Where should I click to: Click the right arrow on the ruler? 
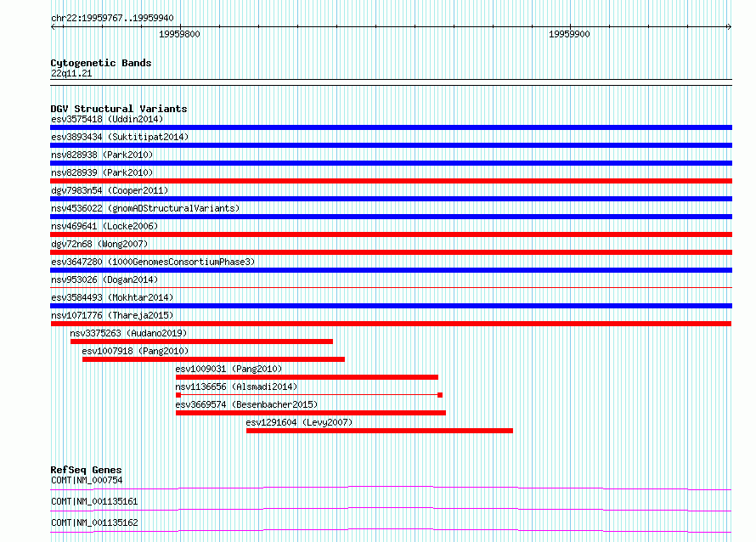729,26
